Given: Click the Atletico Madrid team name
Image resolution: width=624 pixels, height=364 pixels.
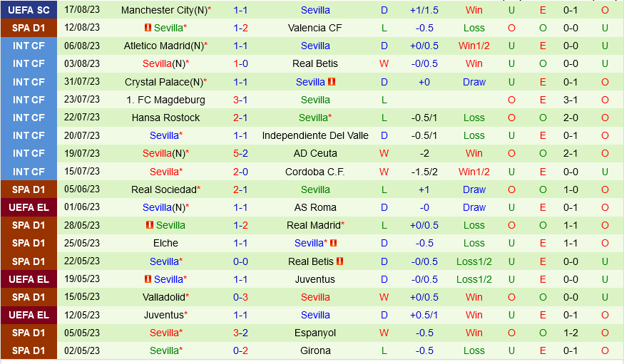Looking at the screenshot, I should (x=163, y=46).
